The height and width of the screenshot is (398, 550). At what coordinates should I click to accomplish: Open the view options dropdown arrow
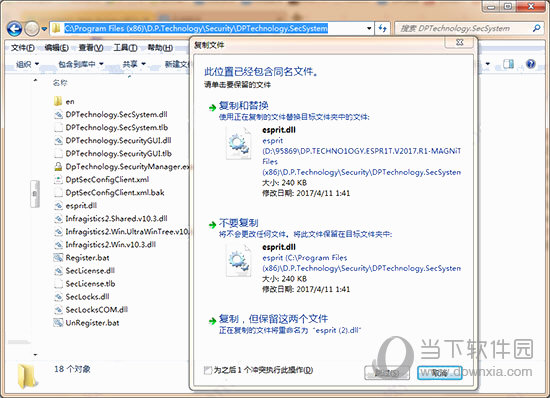487,64
